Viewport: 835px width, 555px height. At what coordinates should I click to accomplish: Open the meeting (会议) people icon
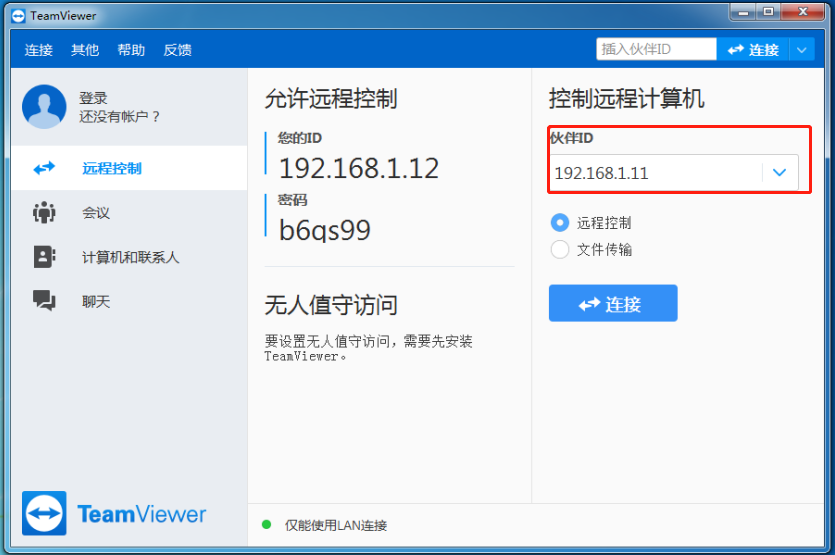[44, 212]
